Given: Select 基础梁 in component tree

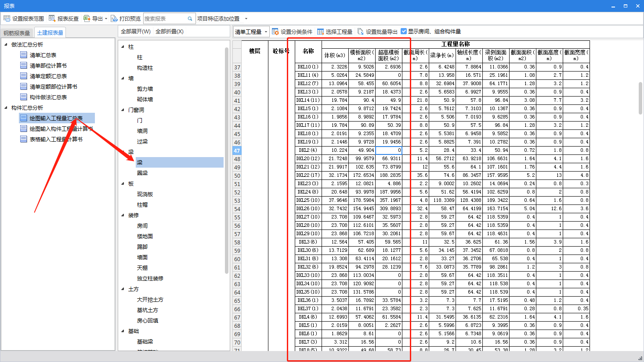Looking at the screenshot, I should point(145,341).
